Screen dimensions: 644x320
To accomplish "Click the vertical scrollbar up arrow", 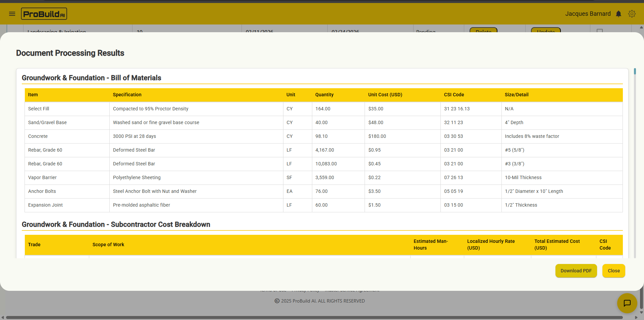I will (x=641, y=27).
